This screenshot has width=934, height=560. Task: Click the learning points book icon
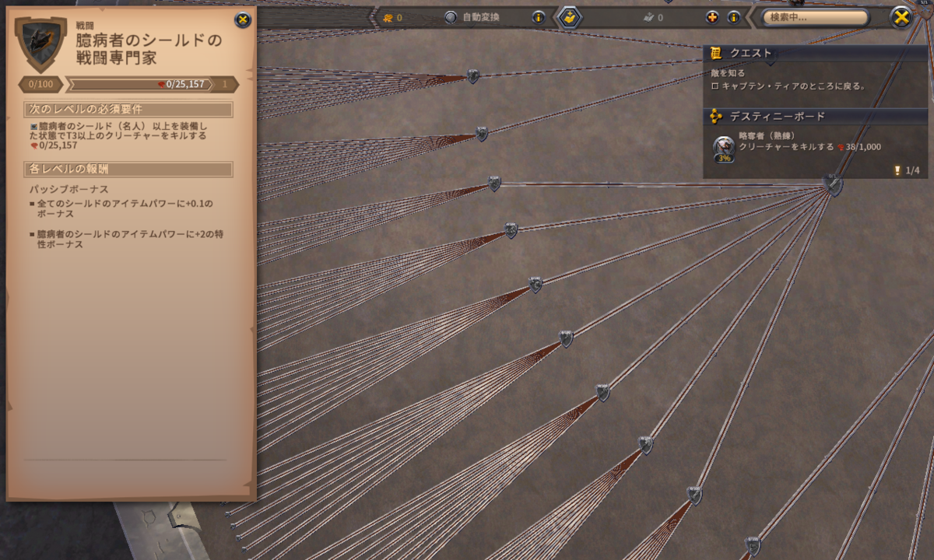pos(648,17)
